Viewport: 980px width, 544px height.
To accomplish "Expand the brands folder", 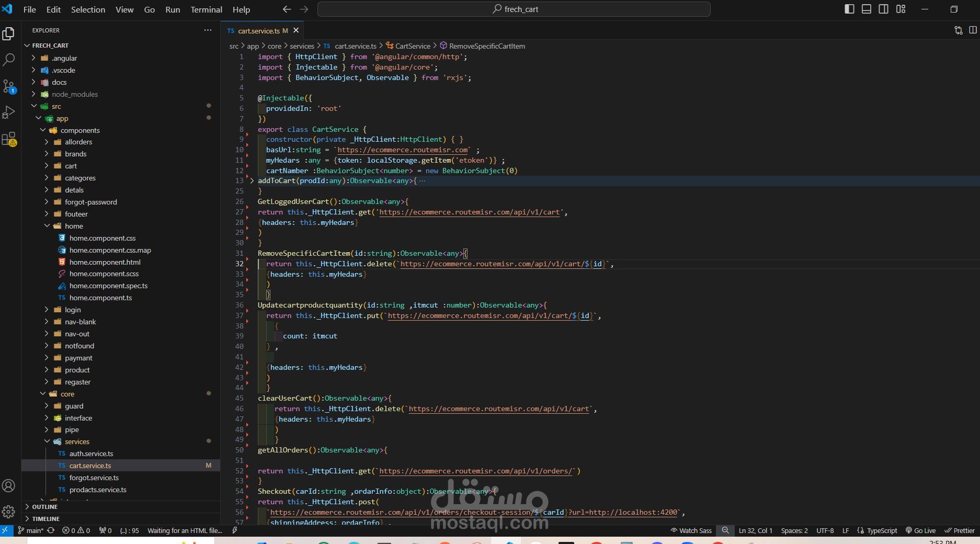I will click(75, 154).
